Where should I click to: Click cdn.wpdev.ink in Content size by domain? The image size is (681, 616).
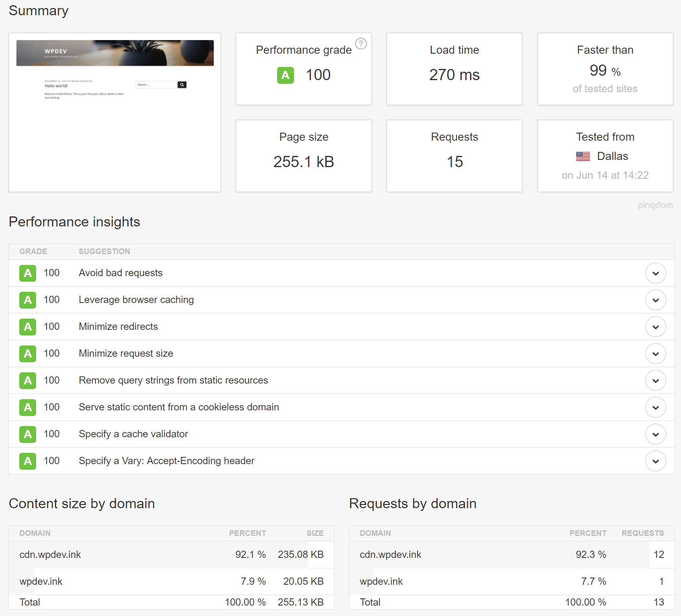point(50,555)
